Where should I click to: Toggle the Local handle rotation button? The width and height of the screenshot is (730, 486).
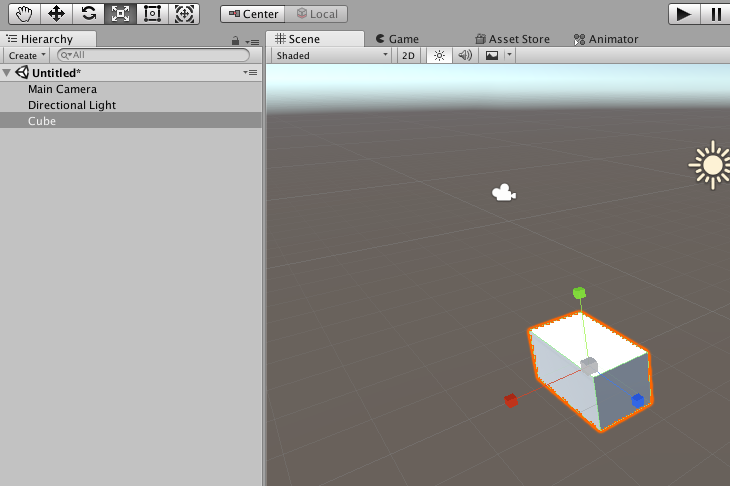tap(317, 14)
